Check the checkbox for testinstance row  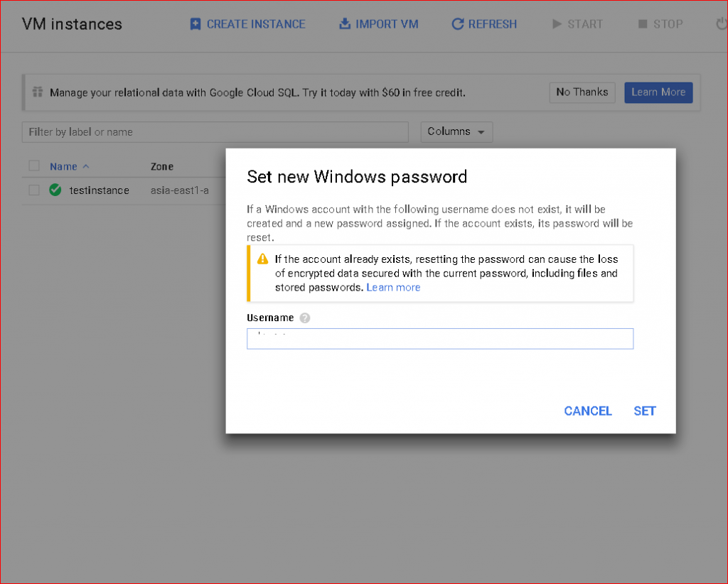pos(33,190)
